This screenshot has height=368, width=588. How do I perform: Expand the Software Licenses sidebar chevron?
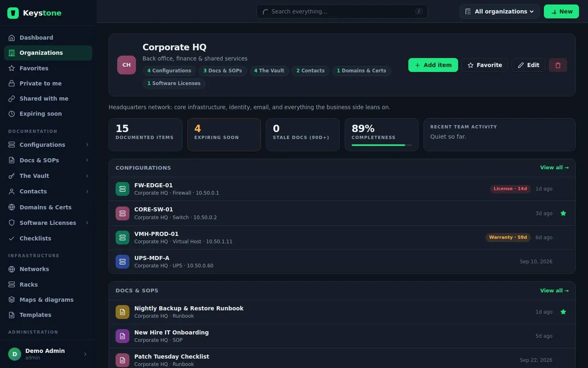pyautogui.click(x=87, y=223)
